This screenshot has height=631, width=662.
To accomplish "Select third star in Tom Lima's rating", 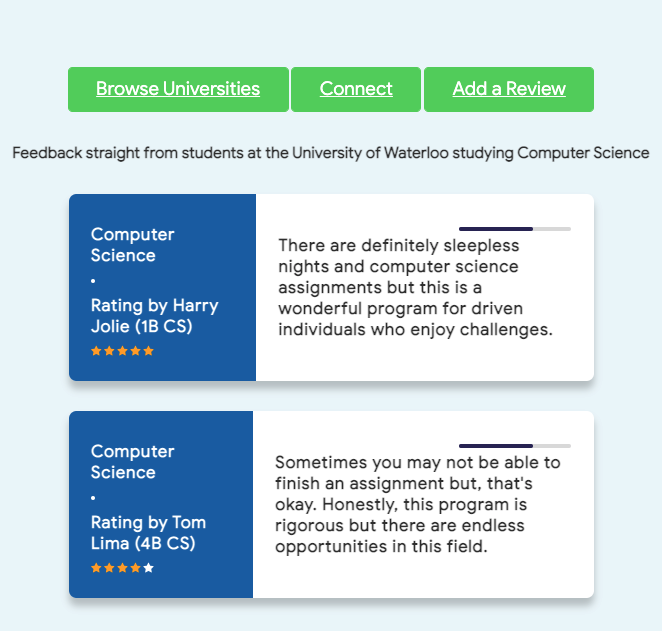I will coord(122,568).
